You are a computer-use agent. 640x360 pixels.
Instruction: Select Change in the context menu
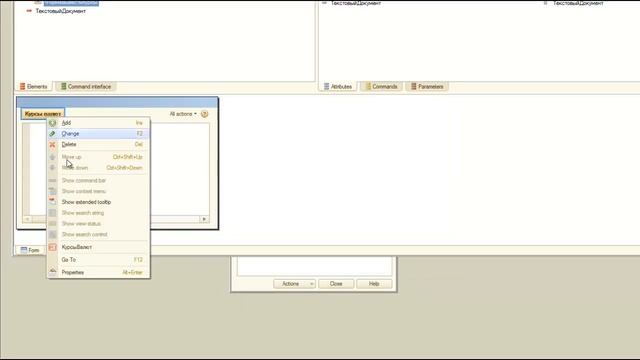98,133
